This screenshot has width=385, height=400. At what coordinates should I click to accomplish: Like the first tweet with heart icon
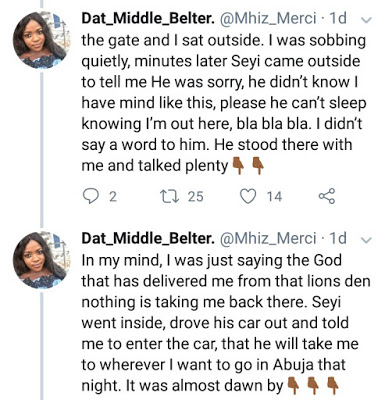248,196
